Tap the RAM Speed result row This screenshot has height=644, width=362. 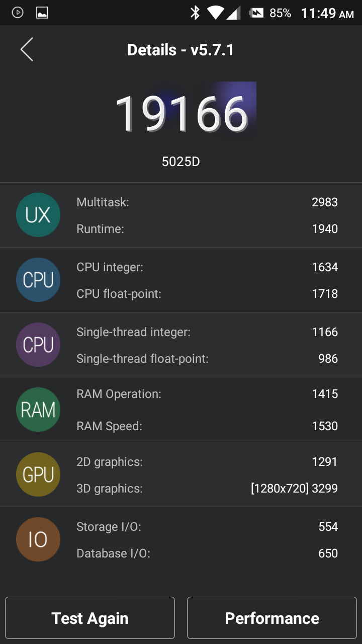pos(207,426)
